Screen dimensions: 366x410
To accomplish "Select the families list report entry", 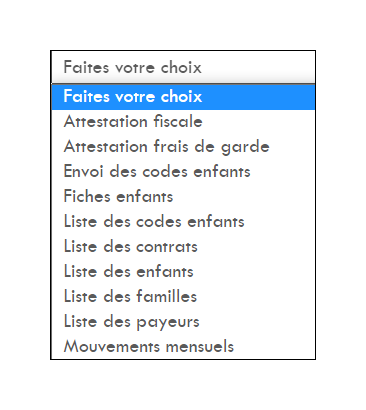I will tap(183, 297).
